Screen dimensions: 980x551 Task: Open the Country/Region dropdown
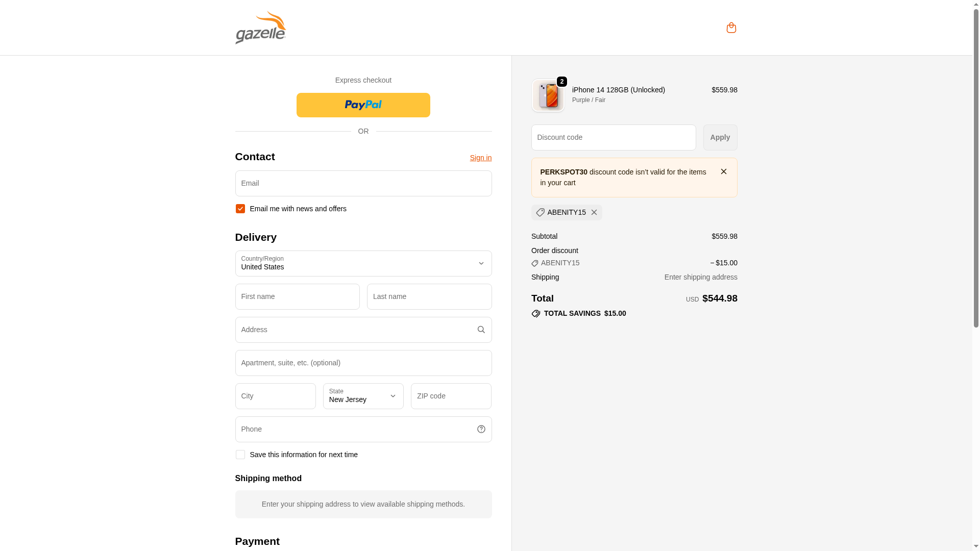coord(363,263)
